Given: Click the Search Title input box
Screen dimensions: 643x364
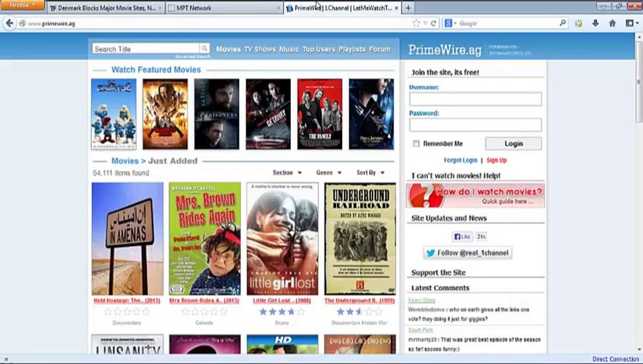Looking at the screenshot, I should [x=146, y=49].
